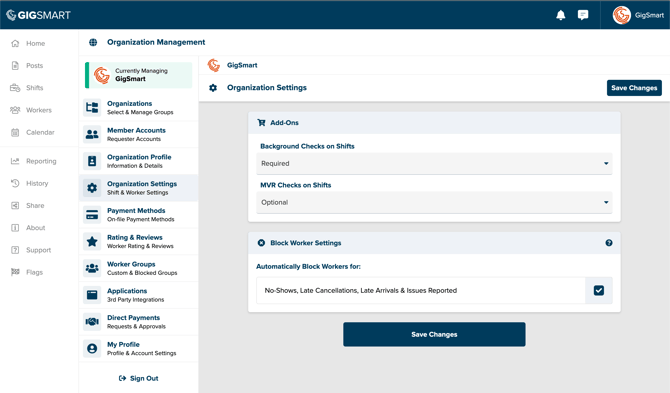Viewport: 670px width, 393px height.
Task: Click the Home house icon
Action: (x=15, y=43)
